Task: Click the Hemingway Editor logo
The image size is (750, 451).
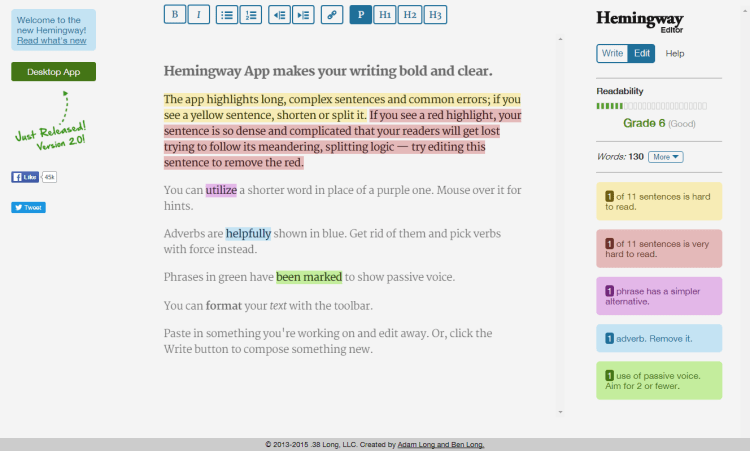Action: (x=640, y=22)
